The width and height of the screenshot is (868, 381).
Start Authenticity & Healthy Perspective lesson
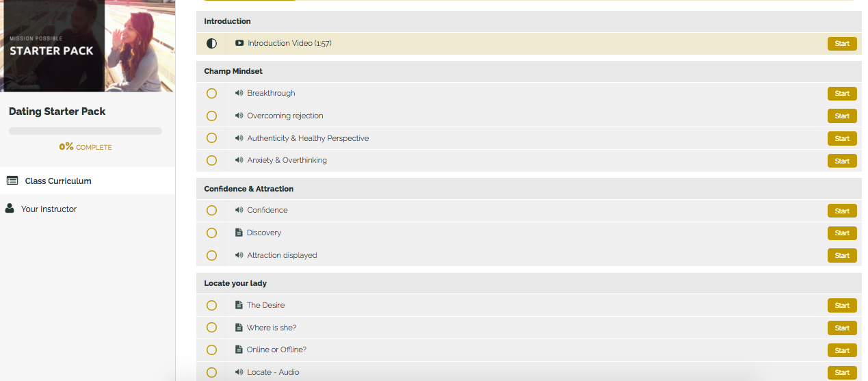842,139
